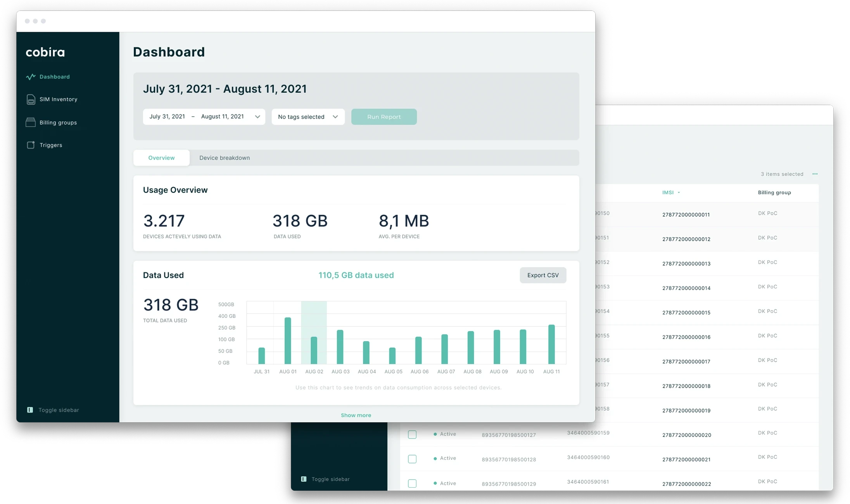Open the three-dot menu beside items selected
The image size is (850, 504).
point(815,174)
